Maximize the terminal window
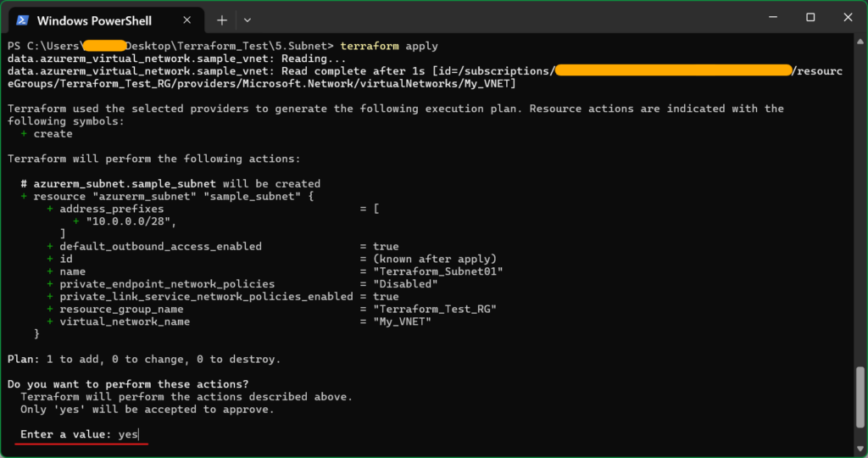The width and height of the screenshot is (868, 458). pyautogui.click(x=810, y=17)
